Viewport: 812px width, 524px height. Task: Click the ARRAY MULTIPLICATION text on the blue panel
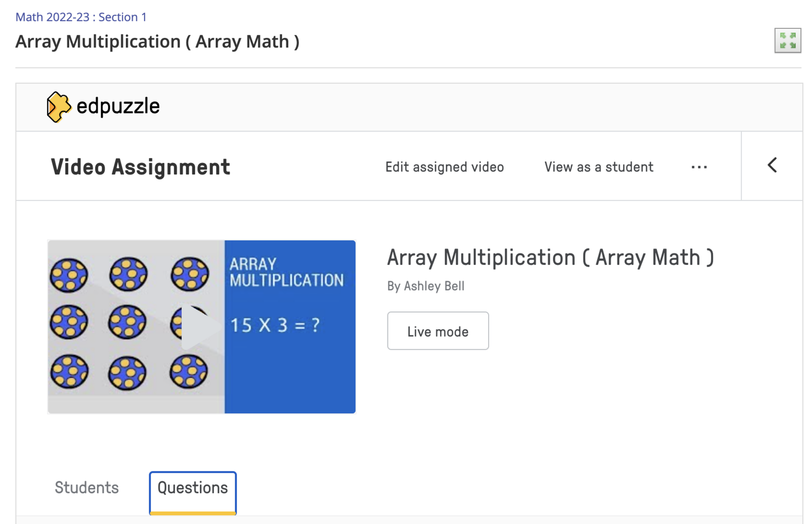click(286, 272)
